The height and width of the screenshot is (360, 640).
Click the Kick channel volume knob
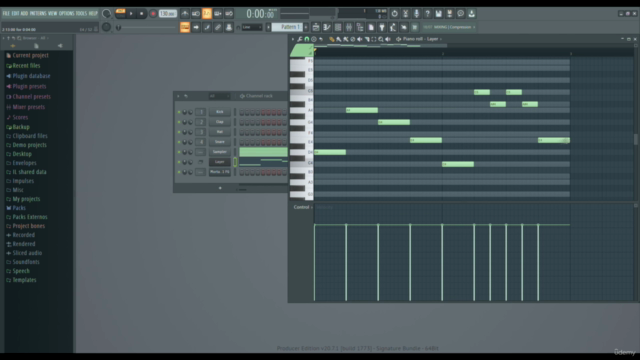point(190,112)
